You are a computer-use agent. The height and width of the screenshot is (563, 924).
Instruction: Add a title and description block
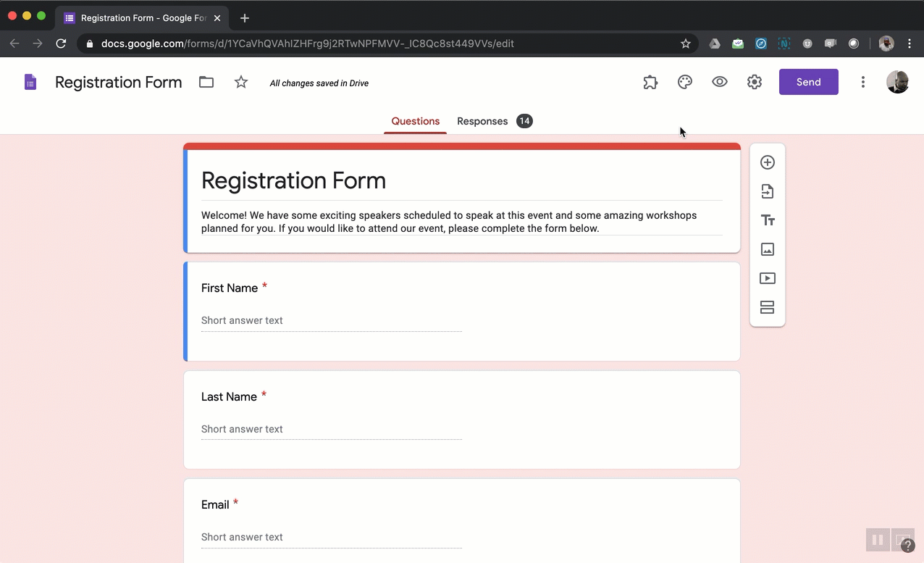click(x=767, y=220)
